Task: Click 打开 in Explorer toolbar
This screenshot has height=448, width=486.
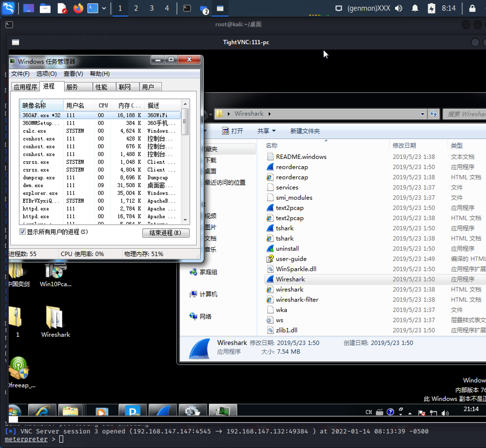Action: click(233, 131)
